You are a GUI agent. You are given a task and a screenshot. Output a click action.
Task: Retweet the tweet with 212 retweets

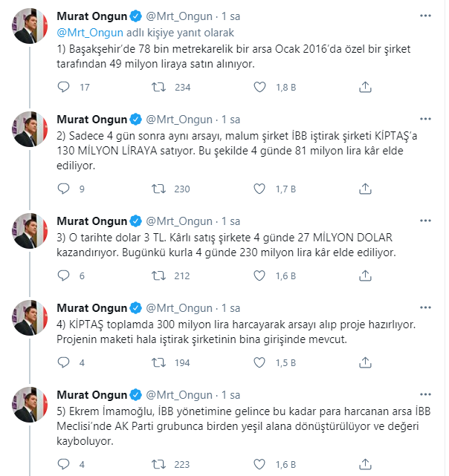point(158,276)
